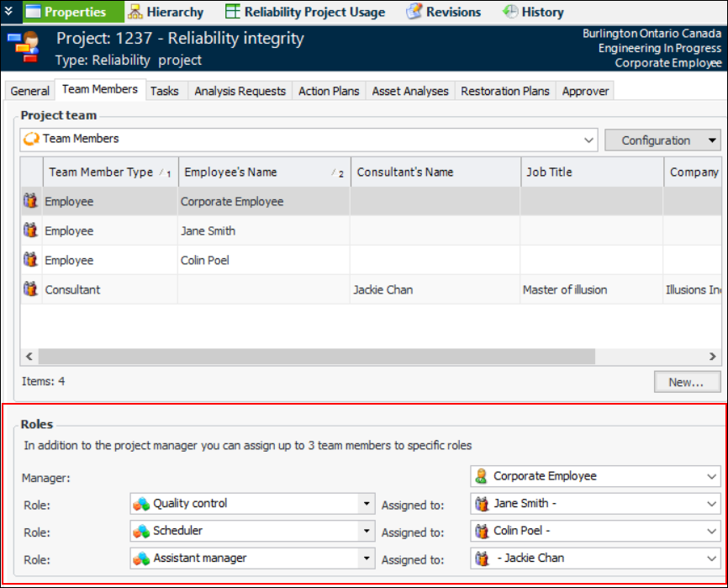Image resolution: width=728 pixels, height=588 pixels.
Task: Expand the Configuration button dropdown arrow
Action: point(712,140)
